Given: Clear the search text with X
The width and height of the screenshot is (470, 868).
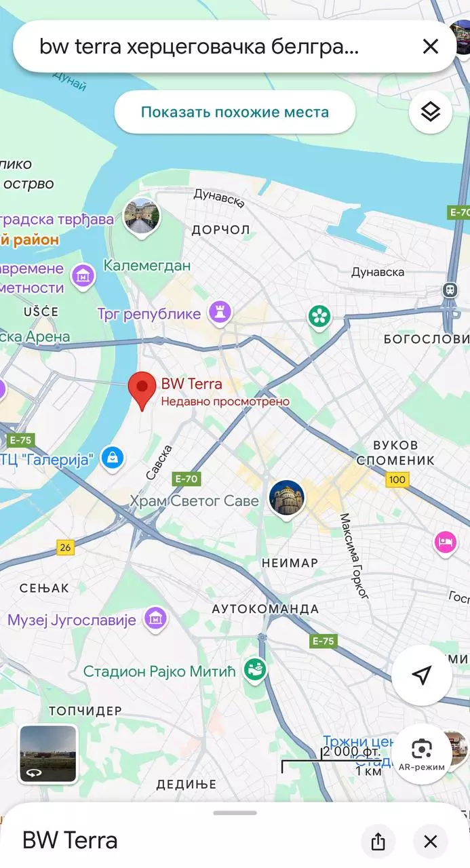Looking at the screenshot, I should 431,46.
